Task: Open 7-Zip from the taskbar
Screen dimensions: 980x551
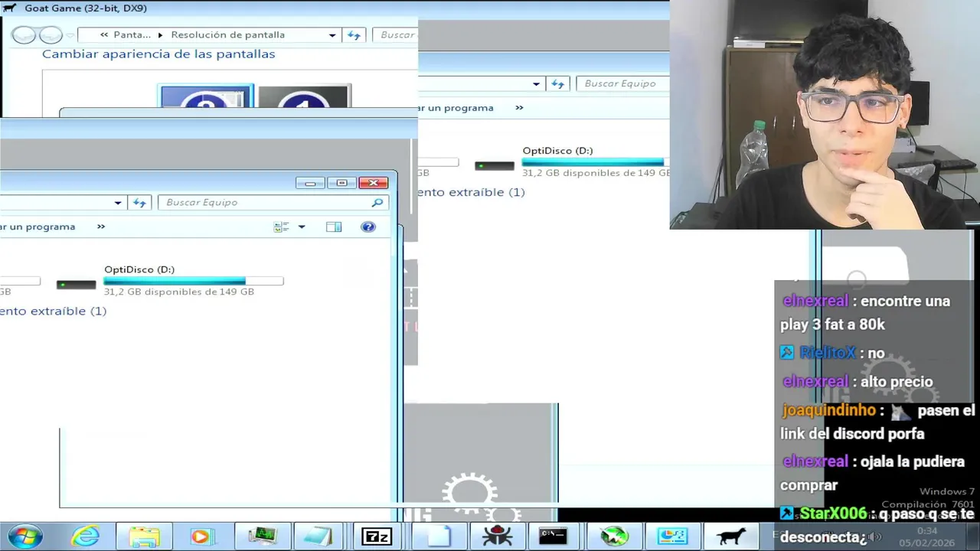Action: click(x=377, y=537)
